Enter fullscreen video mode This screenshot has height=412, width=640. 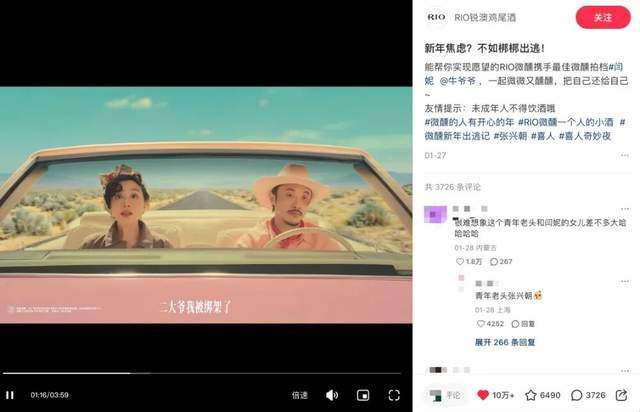394,395
